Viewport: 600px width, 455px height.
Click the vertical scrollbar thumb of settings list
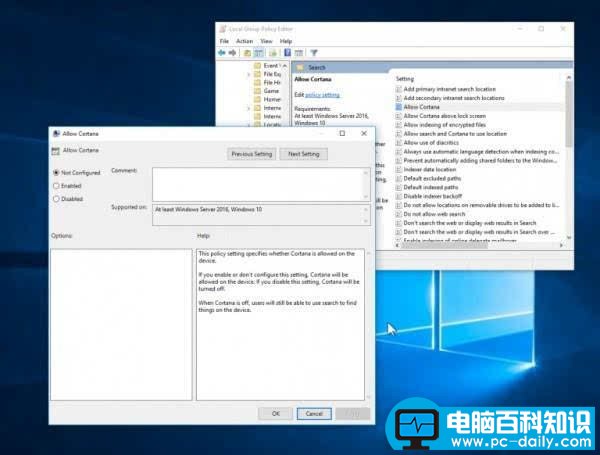click(569, 115)
